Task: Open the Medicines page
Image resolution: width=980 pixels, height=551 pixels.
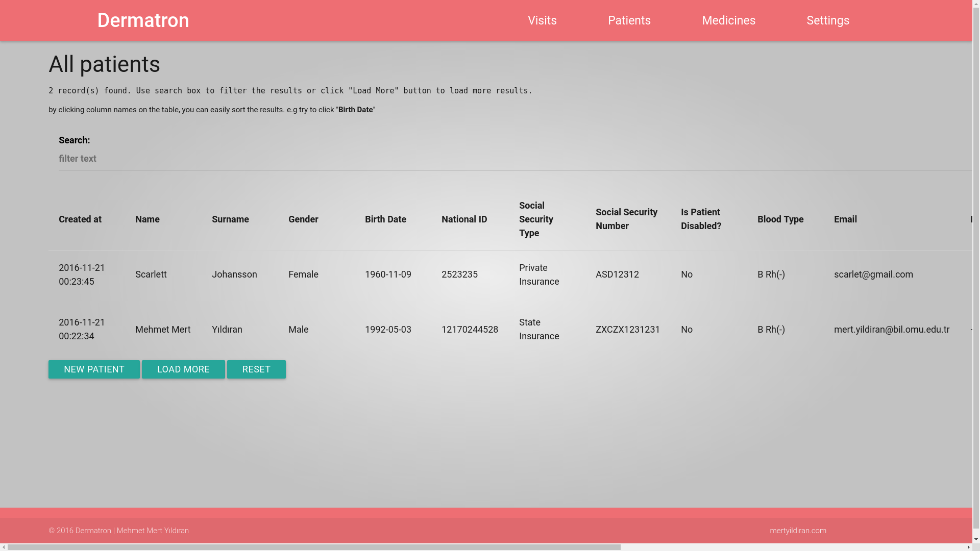Action: [x=728, y=20]
